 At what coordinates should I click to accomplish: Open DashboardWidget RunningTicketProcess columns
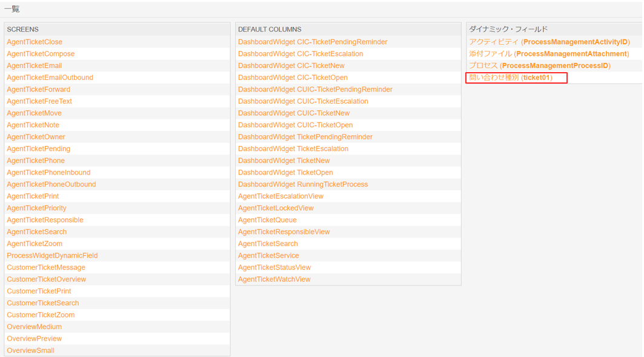click(303, 184)
